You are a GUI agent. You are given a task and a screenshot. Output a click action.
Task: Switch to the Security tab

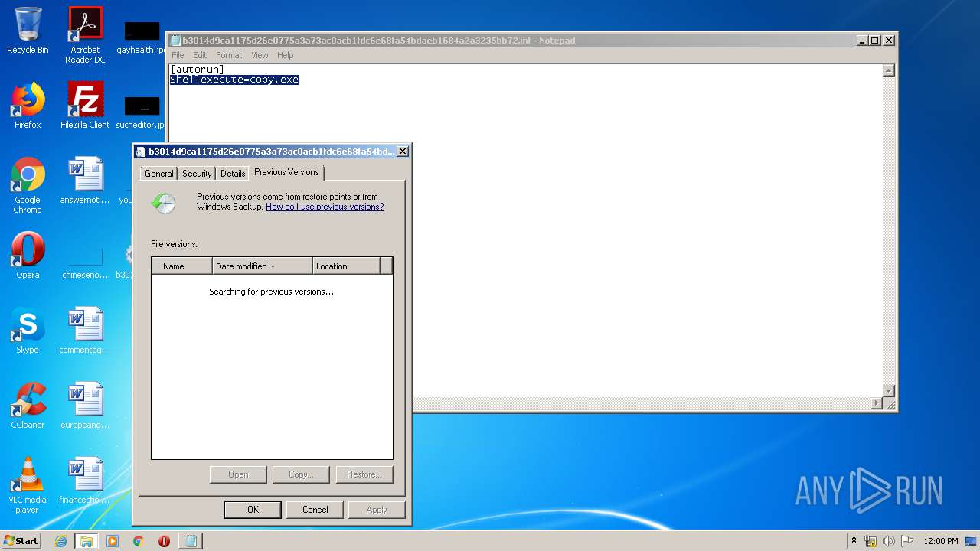pyautogui.click(x=197, y=174)
